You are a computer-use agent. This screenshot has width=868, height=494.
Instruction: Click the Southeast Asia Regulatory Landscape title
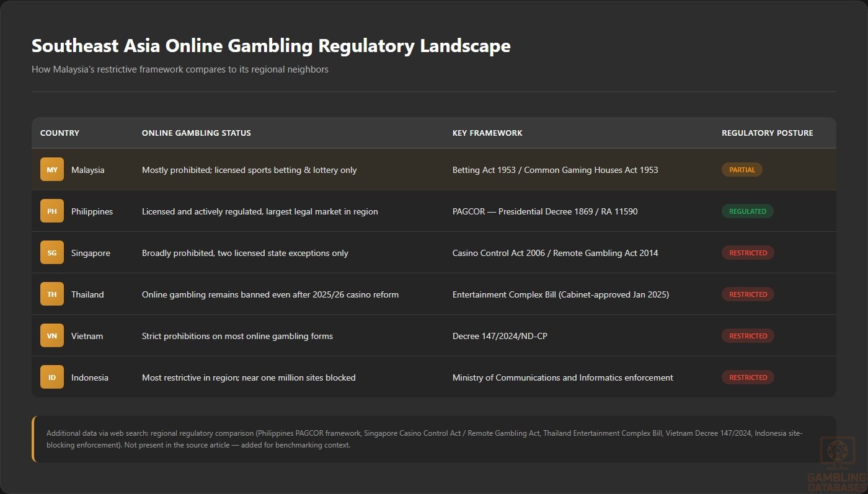271,46
